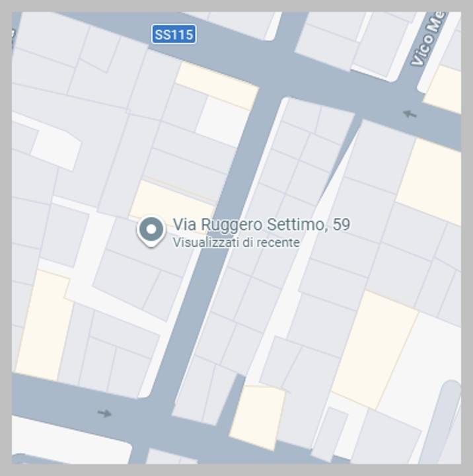Click the large yellow building at lower right
Screen dimensions: 473x476
point(376,350)
